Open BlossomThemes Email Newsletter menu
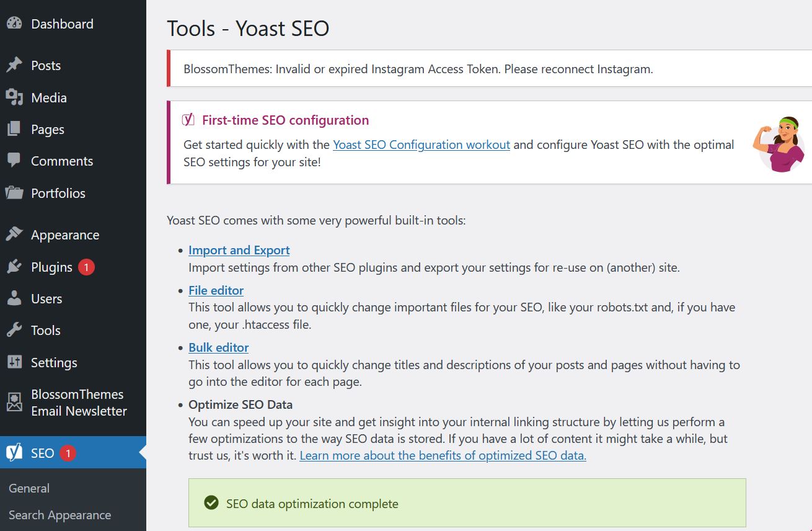The height and width of the screenshot is (531, 812). click(78, 403)
